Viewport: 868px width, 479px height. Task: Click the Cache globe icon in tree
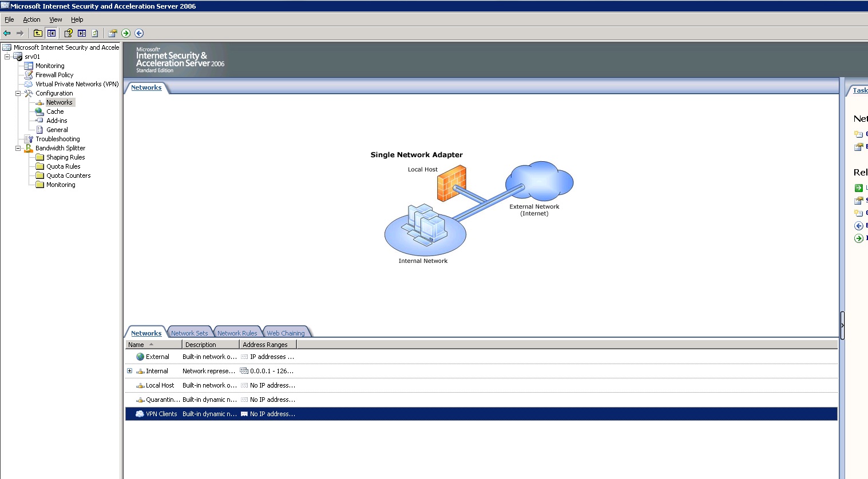39,111
